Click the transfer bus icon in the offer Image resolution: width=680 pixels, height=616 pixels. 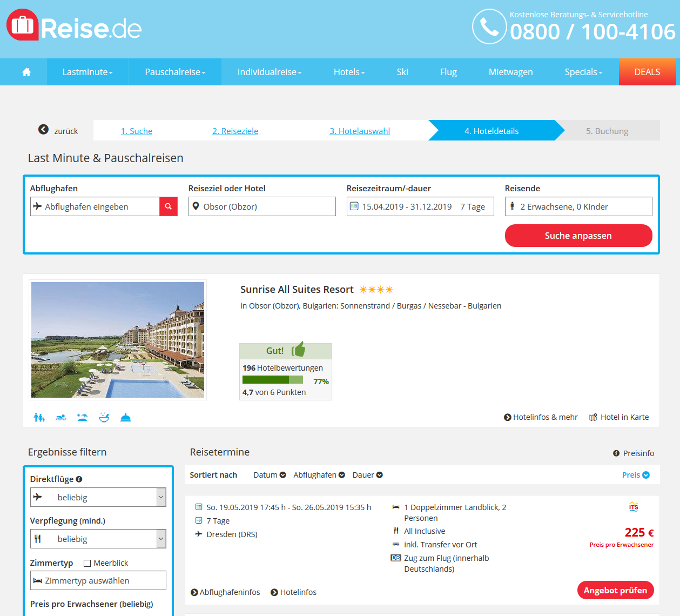[x=396, y=544]
